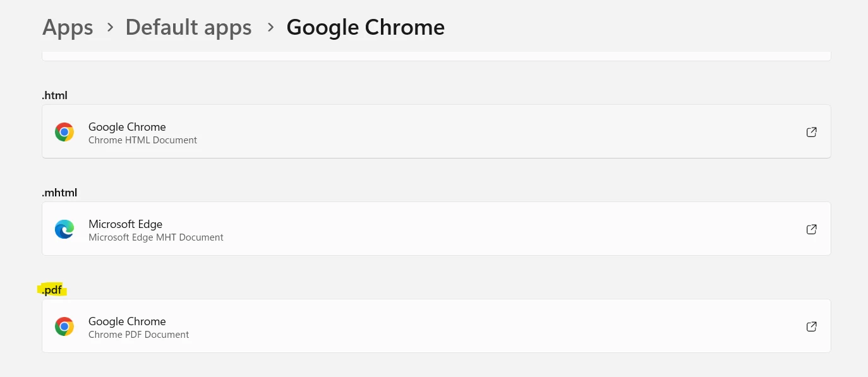The image size is (868, 377).
Task: Click the Default apps breadcrumb link
Action: coord(188,27)
